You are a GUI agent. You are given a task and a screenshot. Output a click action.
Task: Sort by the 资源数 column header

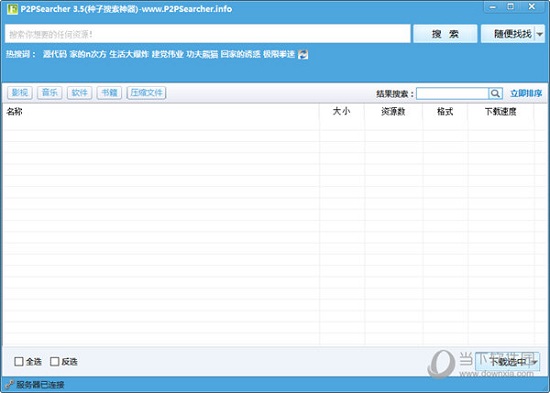(393, 112)
